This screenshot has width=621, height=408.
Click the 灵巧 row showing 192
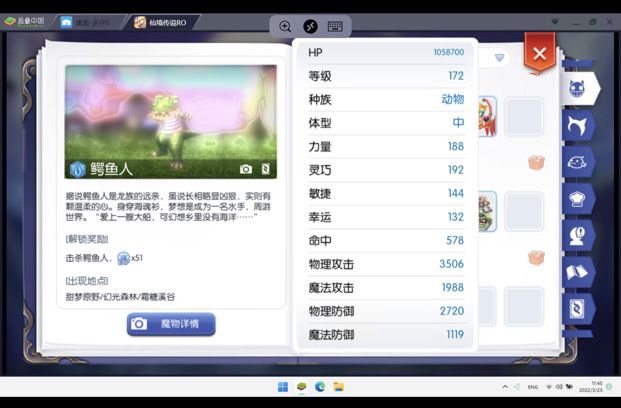[386, 170]
